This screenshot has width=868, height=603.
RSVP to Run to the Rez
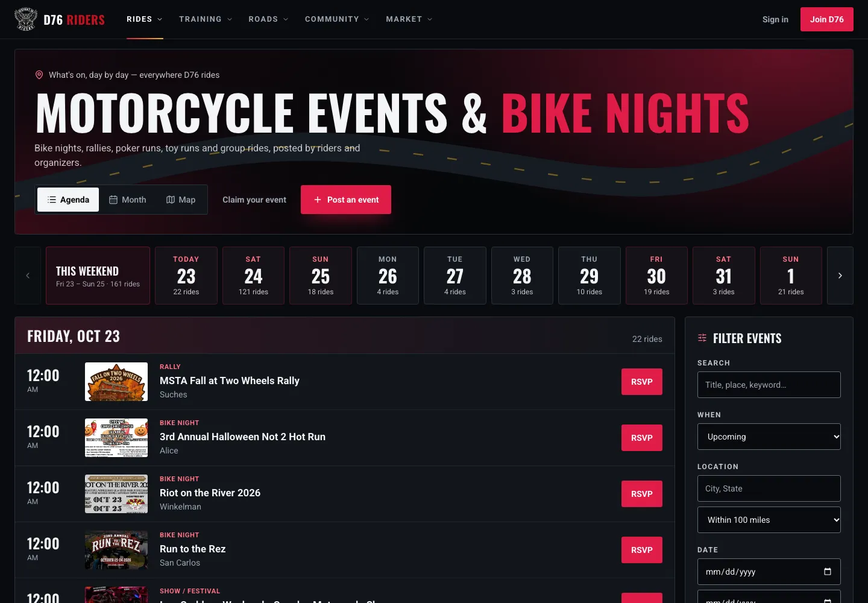pyautogui.click(x=642, y=550)
